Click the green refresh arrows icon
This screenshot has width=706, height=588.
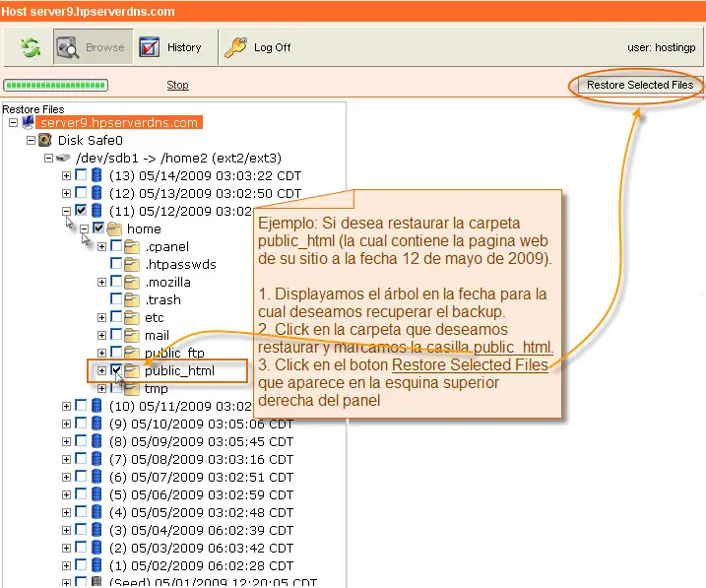point(31,47)
